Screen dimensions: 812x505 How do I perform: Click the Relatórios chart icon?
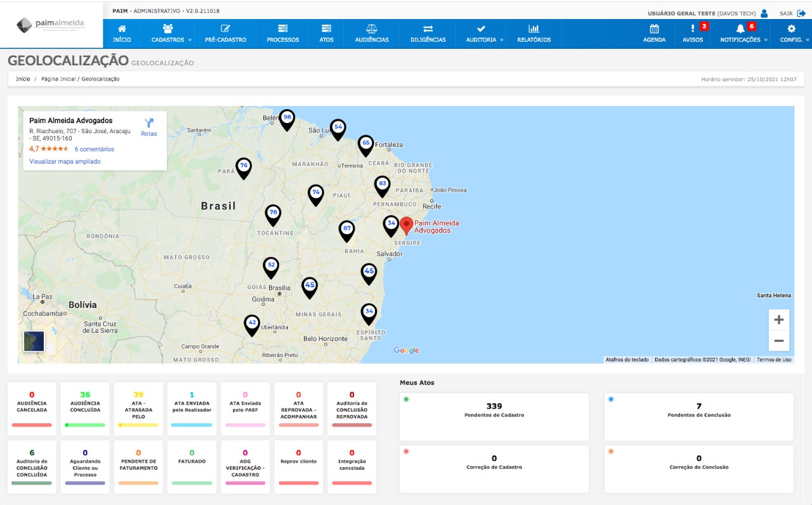click(x=534, y=29)
